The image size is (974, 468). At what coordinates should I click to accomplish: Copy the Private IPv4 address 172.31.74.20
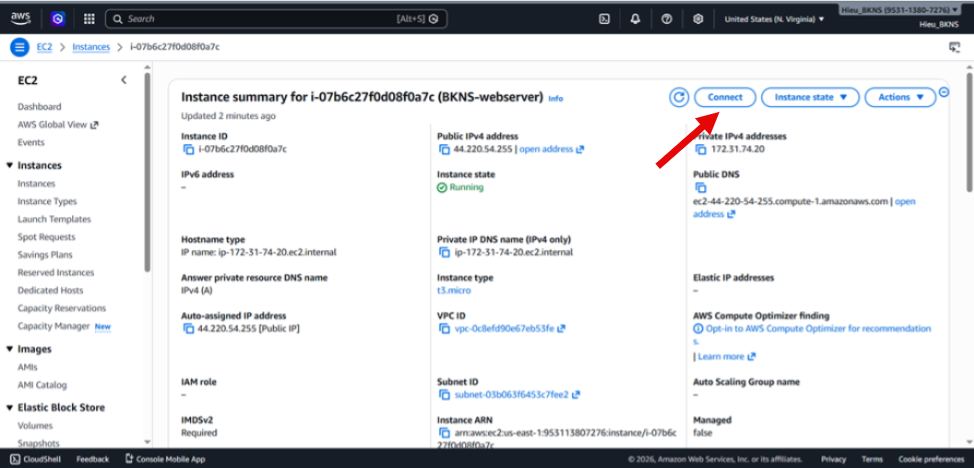point(701,149)
